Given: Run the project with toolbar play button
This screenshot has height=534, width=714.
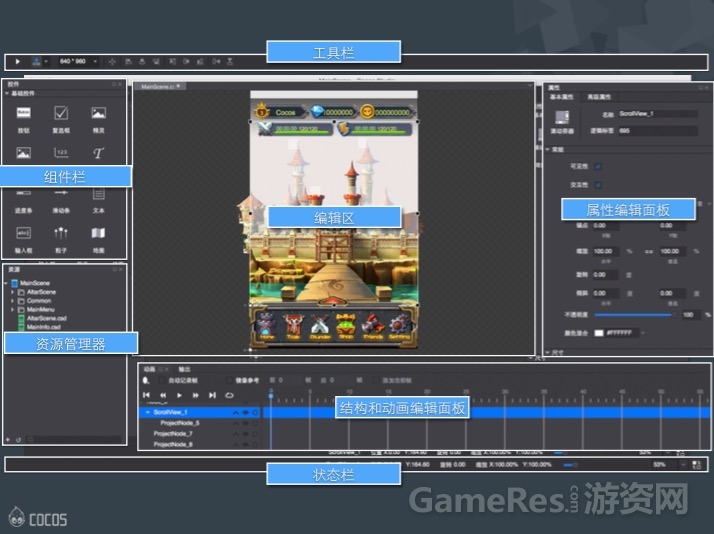Looking at the screenshot, I should (18, 61).
